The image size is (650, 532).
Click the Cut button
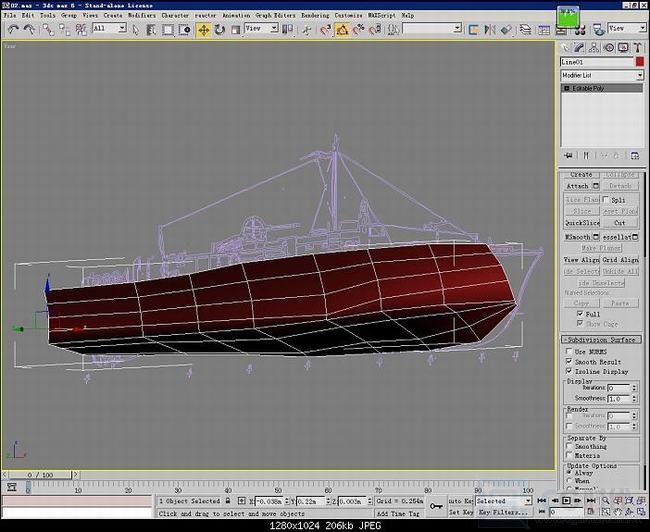pos(620,223)
